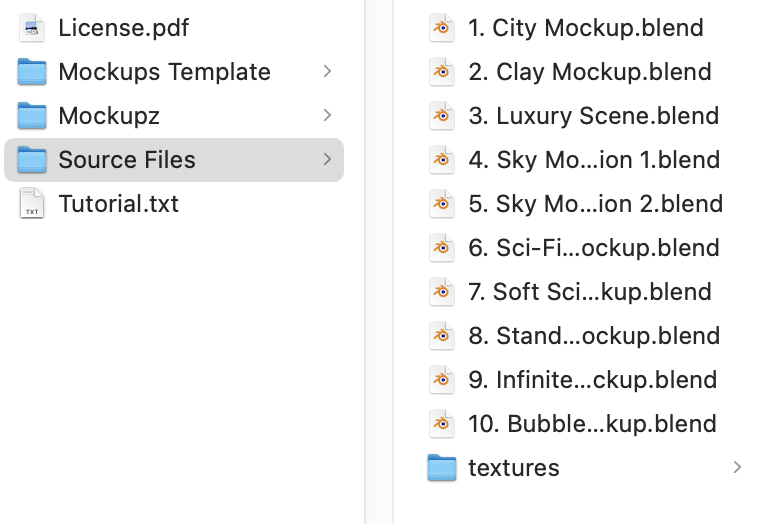Viewport: 774px width, 524px height.
Task: Click the Blender icon for 10. Bubble mockup file
Action: click(x=441, y=424)
